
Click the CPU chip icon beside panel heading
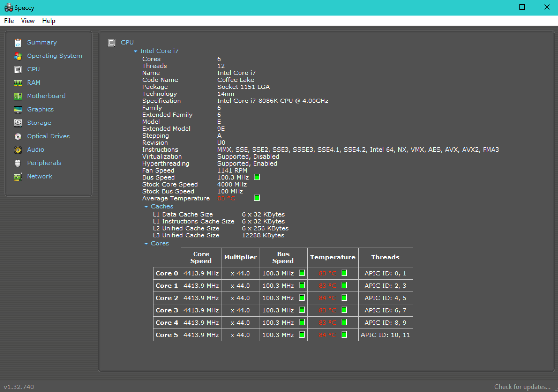pos(112,43)
